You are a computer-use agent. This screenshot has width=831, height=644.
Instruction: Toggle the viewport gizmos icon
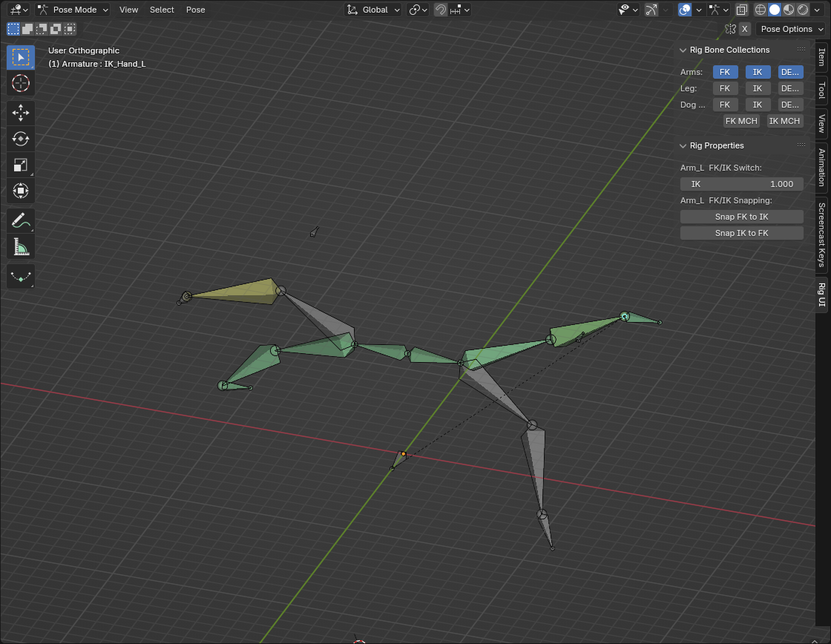651,10
